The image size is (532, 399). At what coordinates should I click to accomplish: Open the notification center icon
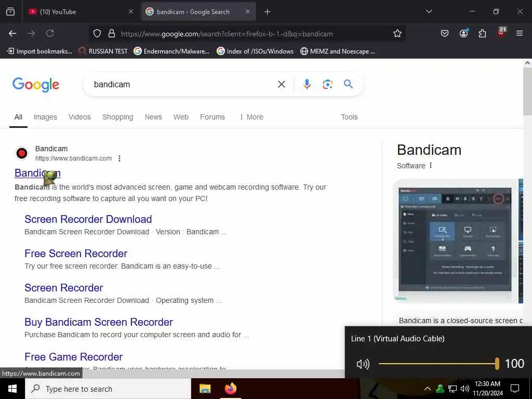click(x=515, y=389)
